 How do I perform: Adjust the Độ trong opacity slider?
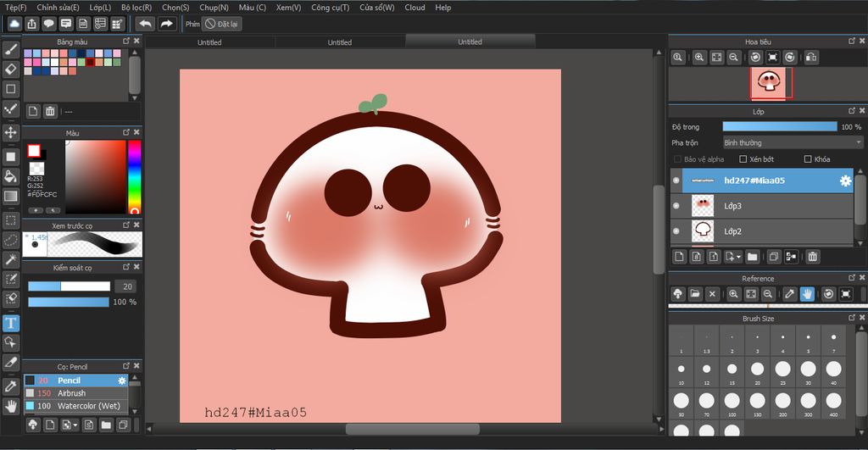(x=780, y=127)
